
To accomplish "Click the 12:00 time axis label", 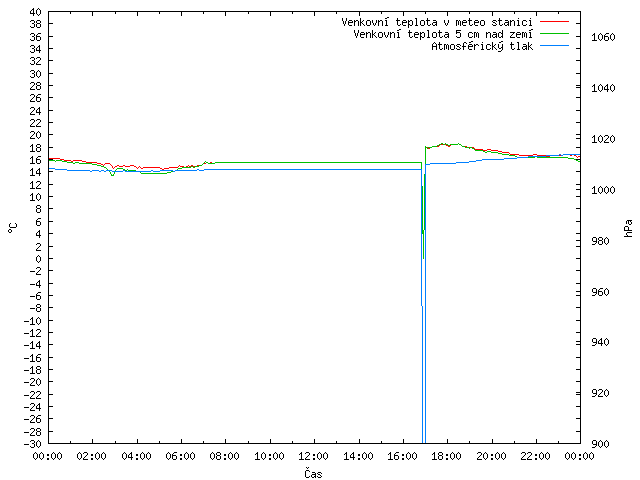I will coord(314,456).
